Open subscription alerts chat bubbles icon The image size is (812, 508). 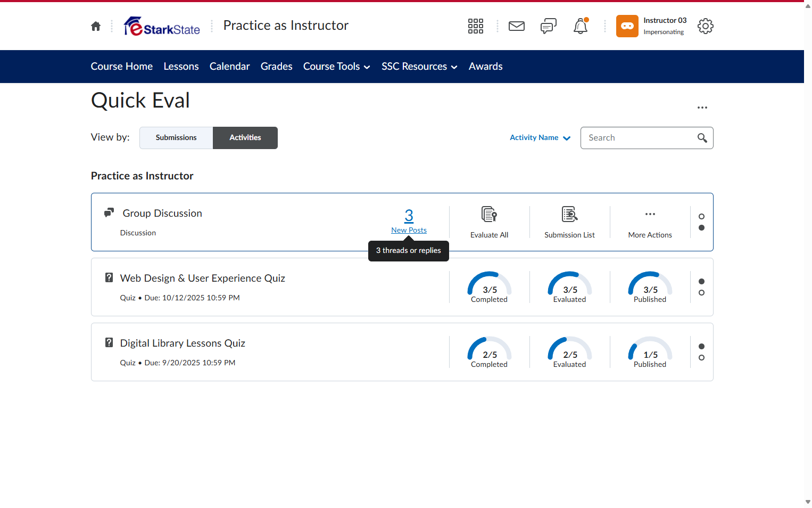(x=549, y=26)
